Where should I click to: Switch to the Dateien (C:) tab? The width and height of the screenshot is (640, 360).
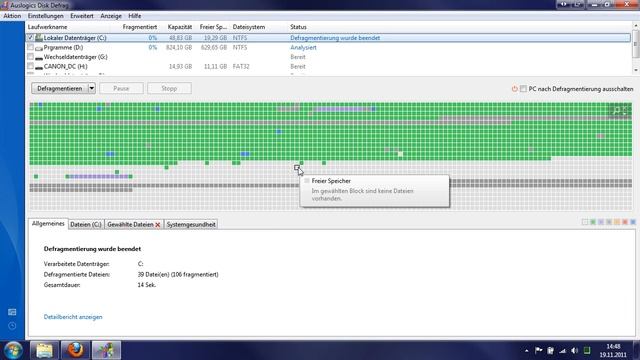click(86, 224)
